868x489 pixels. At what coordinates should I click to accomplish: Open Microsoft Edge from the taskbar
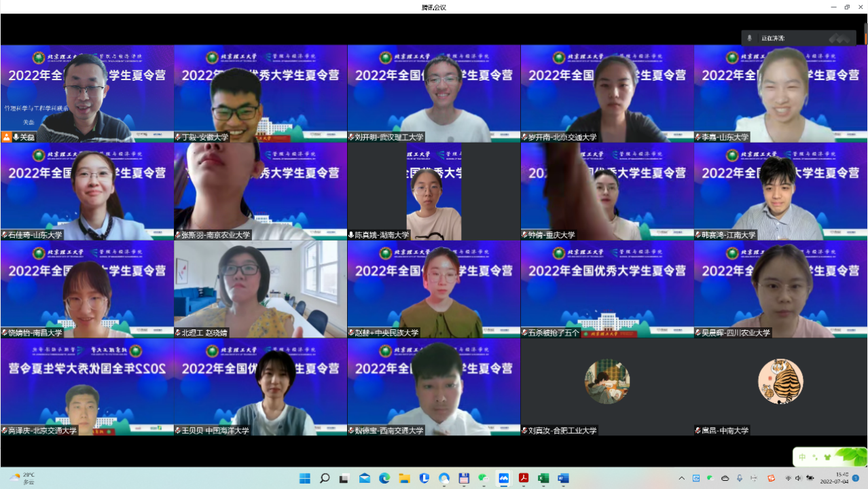[x=384, y=478]
